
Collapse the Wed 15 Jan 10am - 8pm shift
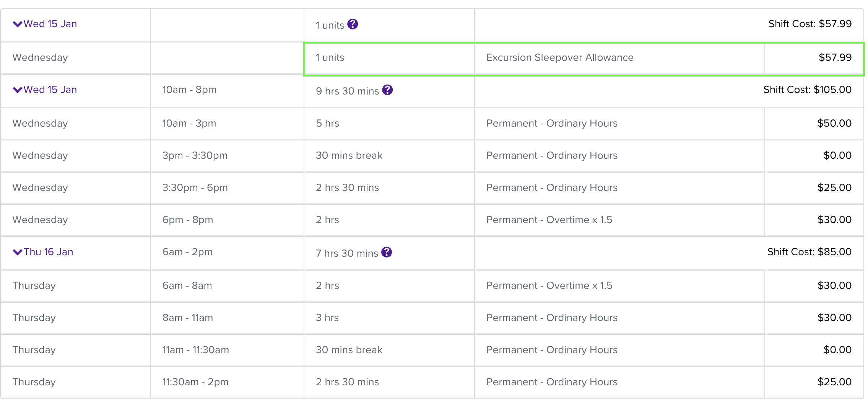(17, 90)
